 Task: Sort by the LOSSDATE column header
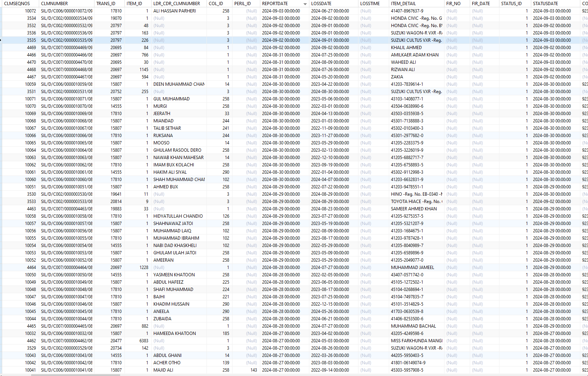click(334, 4)
